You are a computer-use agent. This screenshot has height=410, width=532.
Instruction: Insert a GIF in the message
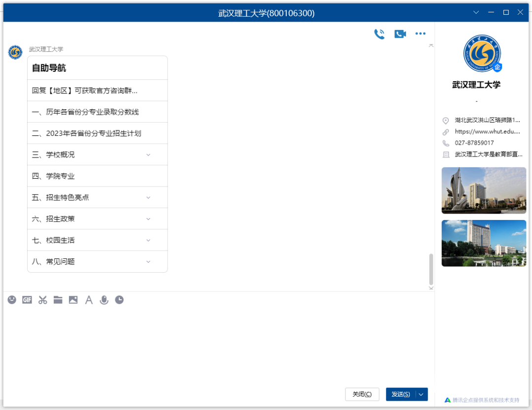coord(27,300)
